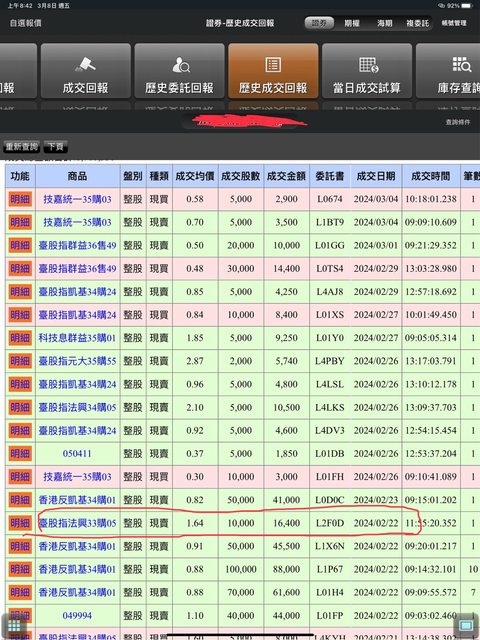Select the 盤別 column header
Screen dimensions: 480x640
tap(133, 176)
